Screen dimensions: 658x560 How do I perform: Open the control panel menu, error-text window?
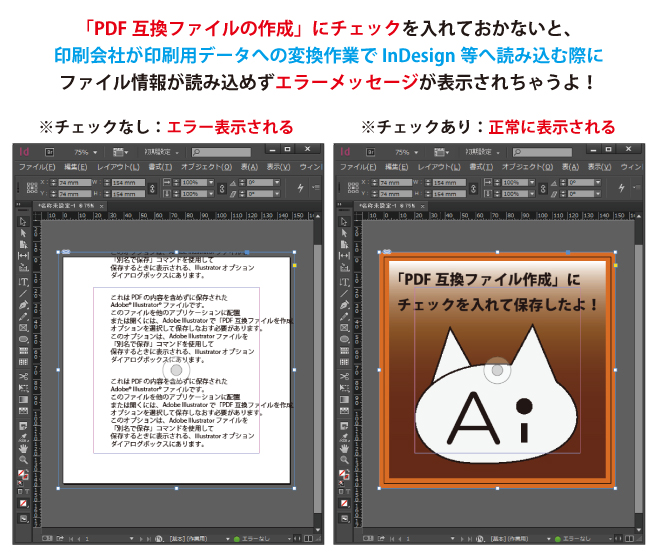(x=316, y=187)
